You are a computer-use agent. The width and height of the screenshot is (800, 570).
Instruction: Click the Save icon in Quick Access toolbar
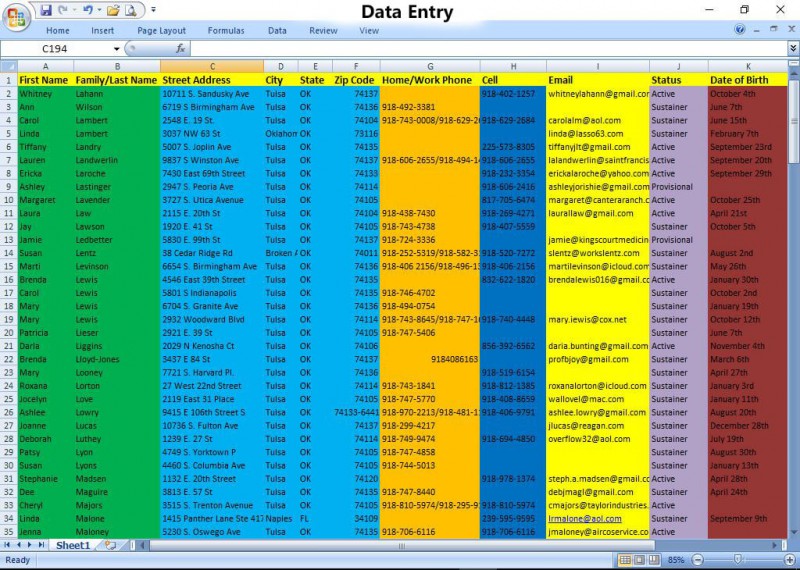point(46,10)
